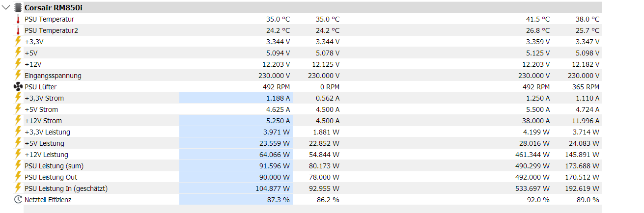Click the 461.344 W maximum power value
644x213 pixels.
pyautogui.click(x=533, y=155)
